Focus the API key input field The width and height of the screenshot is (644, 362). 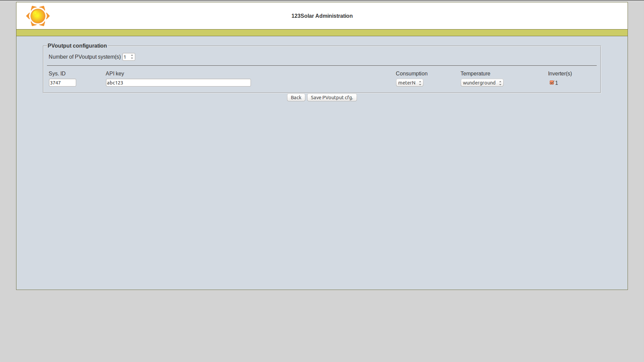coord(178,83)
